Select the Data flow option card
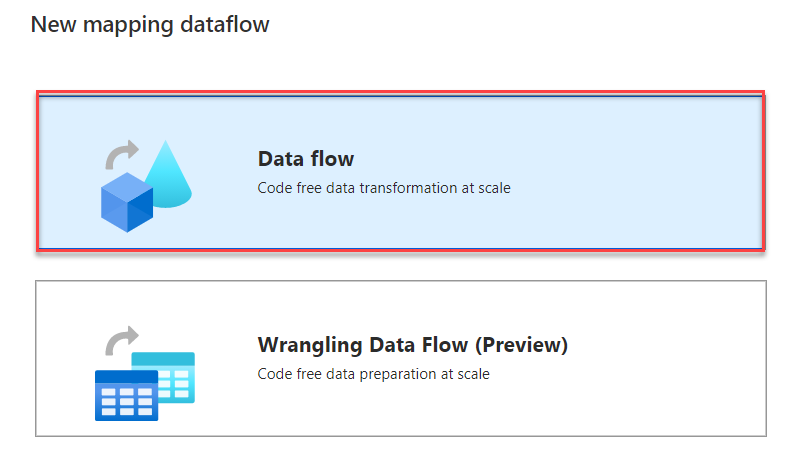The image size is (787, 473). (400, 171)
